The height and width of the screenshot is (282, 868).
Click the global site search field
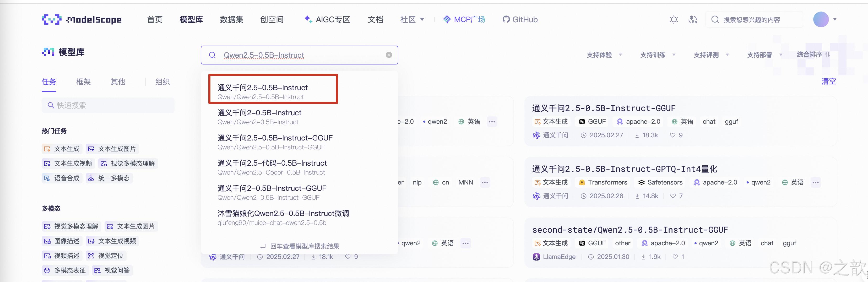[x=754, y=20]
